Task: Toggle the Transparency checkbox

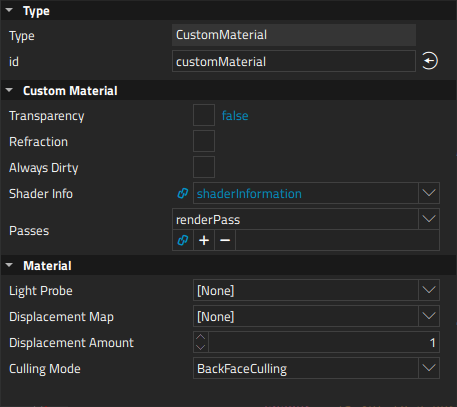Action: coord(204,115)
